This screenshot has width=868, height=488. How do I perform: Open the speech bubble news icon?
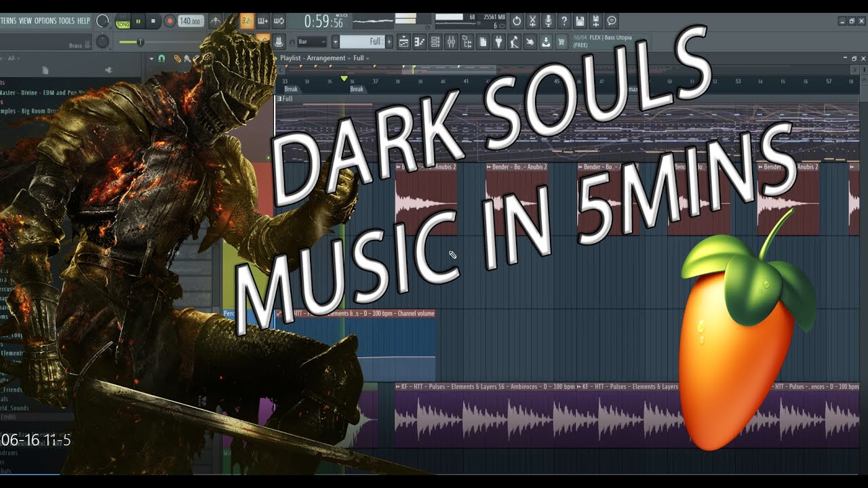(612, 21)
